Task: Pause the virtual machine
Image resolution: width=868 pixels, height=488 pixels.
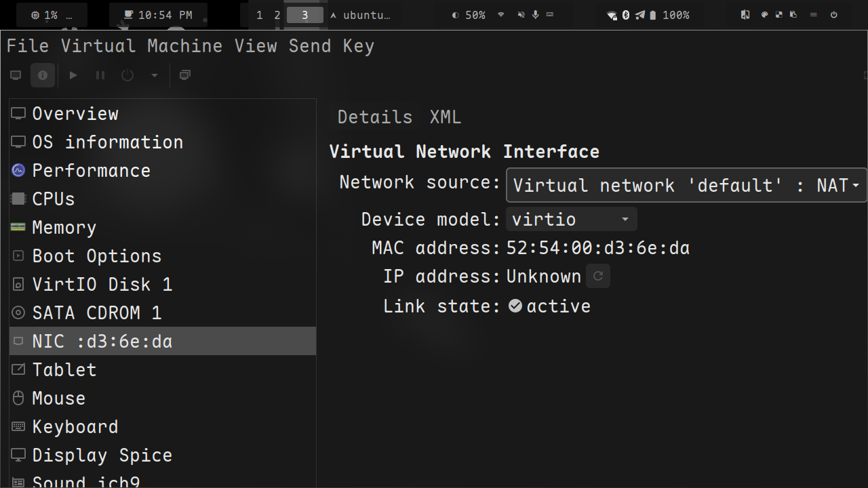Action: point(100,75)
